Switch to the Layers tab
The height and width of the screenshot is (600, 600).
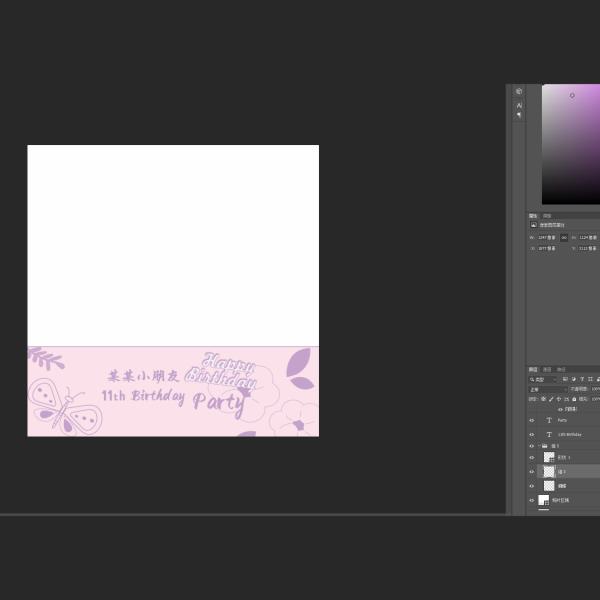533,369
